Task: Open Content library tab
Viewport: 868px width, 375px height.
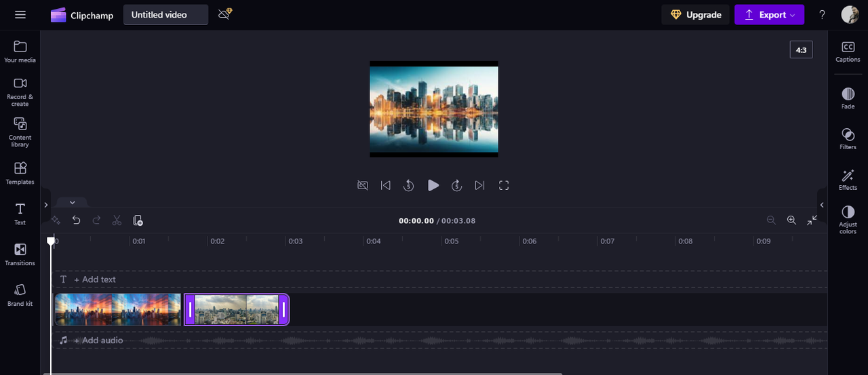Action: (20, 132)
